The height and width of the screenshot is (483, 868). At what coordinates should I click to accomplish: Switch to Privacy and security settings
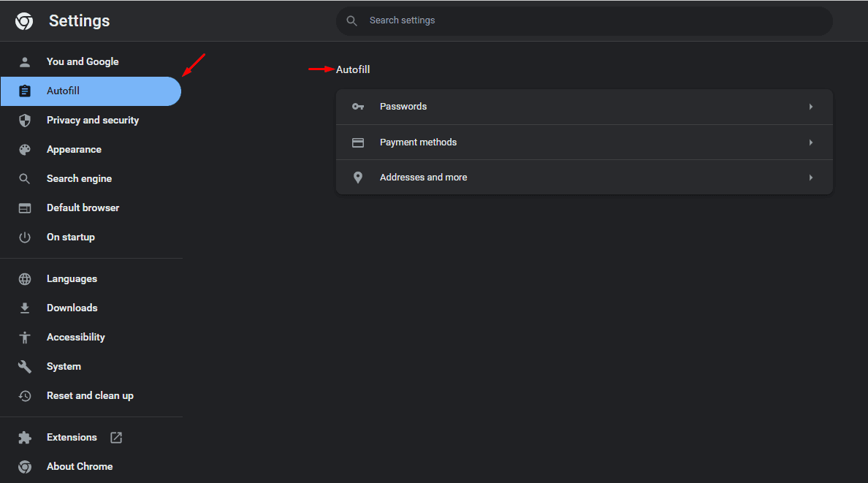click(x=93, y=120)
